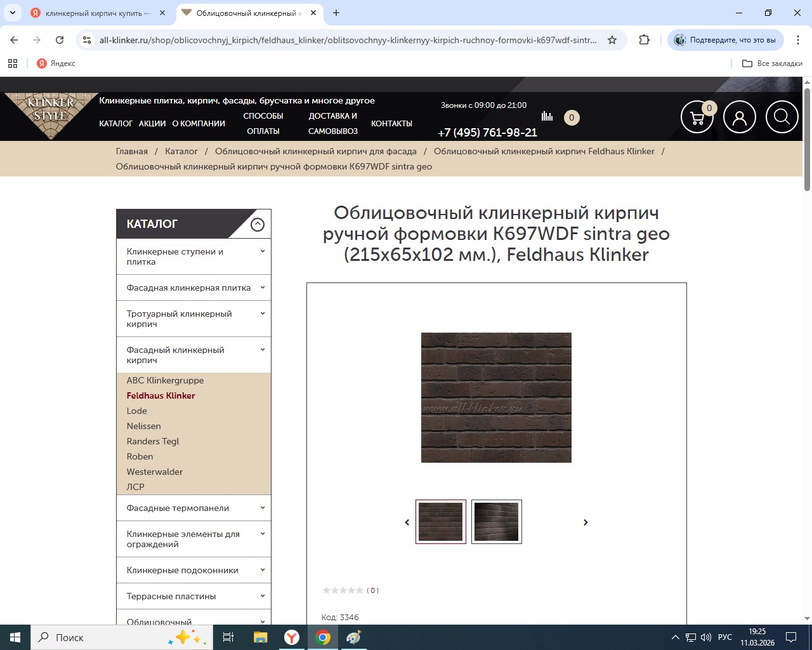Adjust volume via speaker tray icon
The width and height of the screenshot is (812, 650).
(x=706, y=637)
